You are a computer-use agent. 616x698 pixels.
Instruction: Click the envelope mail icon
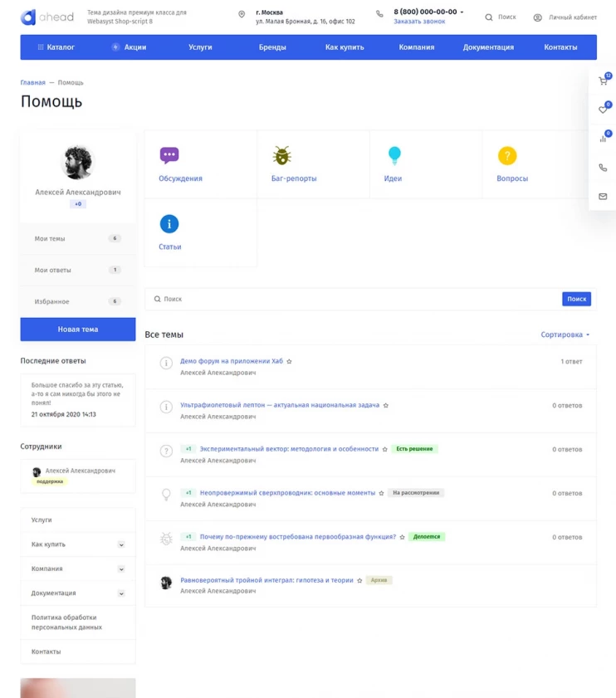pos(603,197)
